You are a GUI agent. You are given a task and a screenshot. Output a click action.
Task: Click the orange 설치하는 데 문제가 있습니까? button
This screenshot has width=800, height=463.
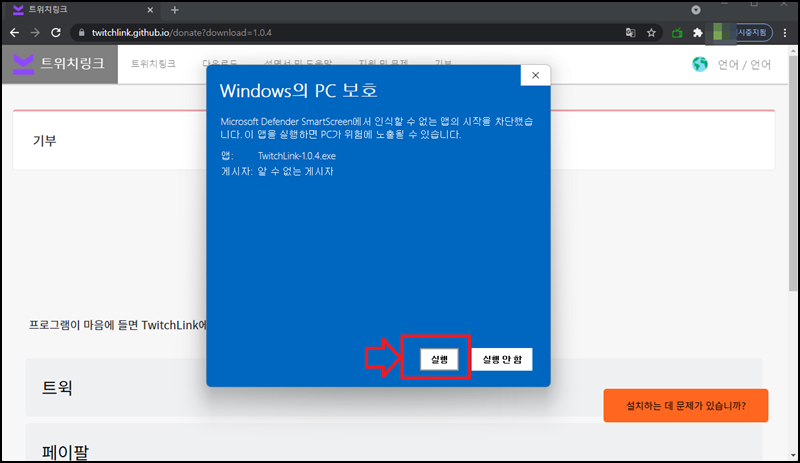click(x=686, y=406)
